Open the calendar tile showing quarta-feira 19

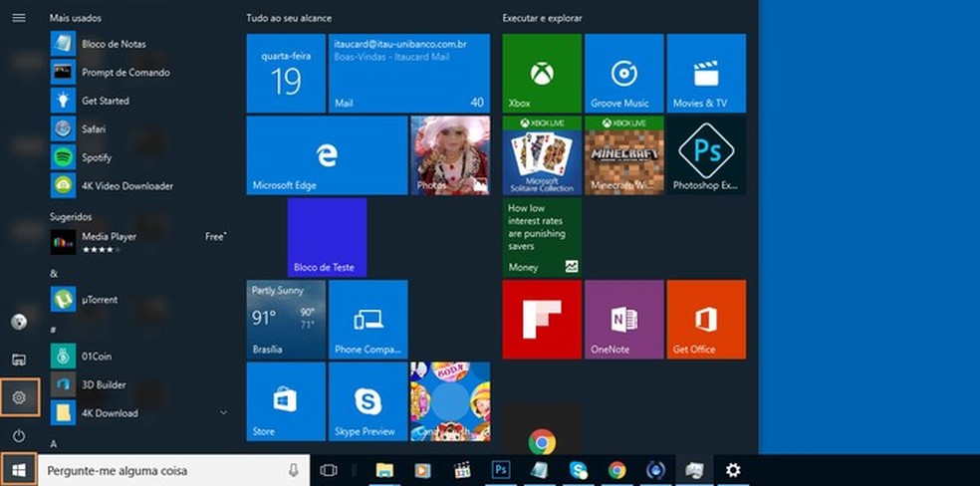pyautogui.click(x=286, y=73)
